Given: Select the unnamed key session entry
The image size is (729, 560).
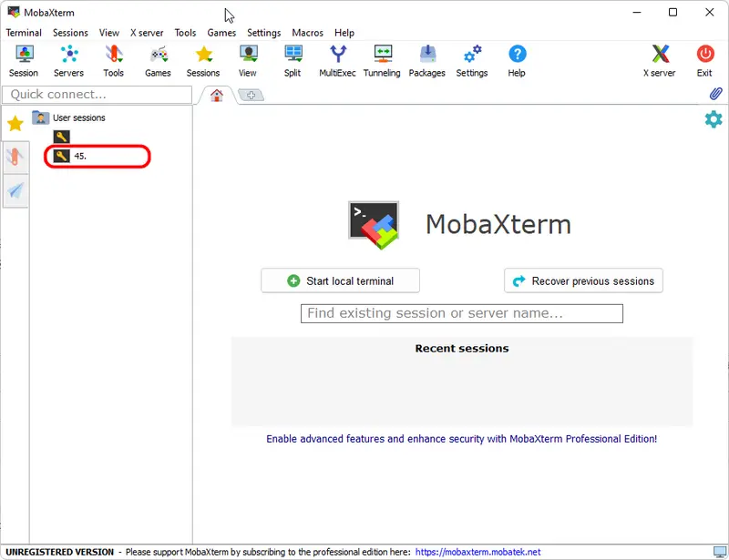Looking at the screenshot, I should 61,137.
